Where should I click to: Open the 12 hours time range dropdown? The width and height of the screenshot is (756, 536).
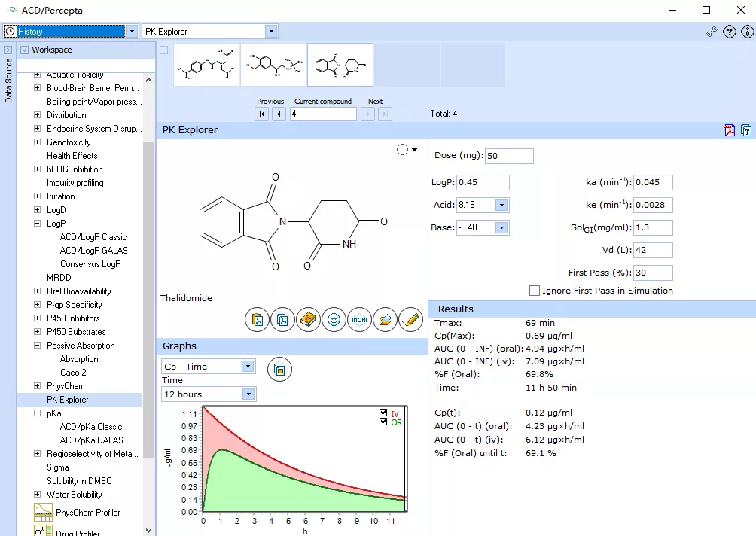[x=248, y=394]
